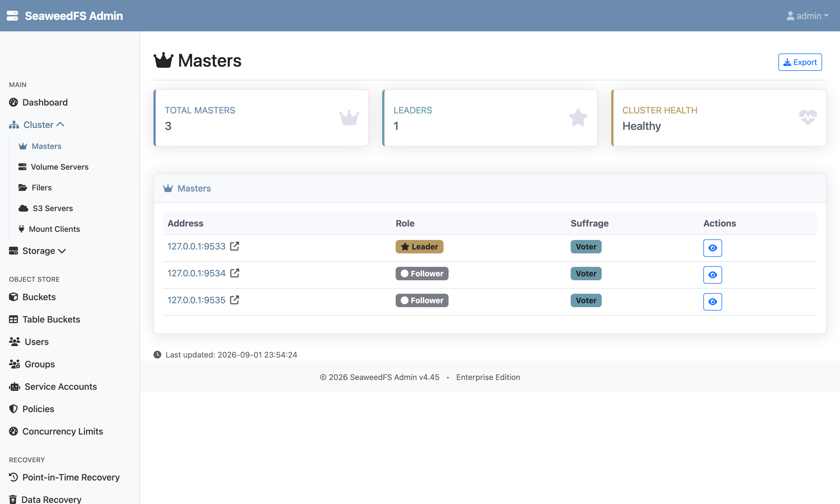Image resolution: width=840 pixels, height=504 pixels.
Task: Click external link icon for 127.0.0.1:9533
Action: click(235, 246)
